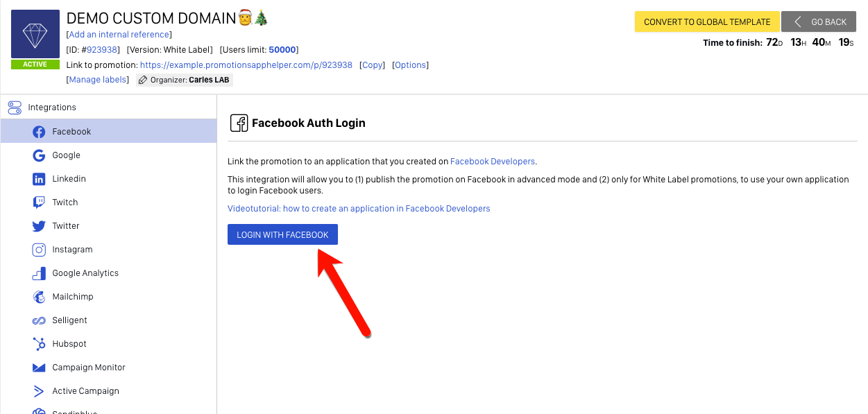Click Add an internal reference link
The height and width of the screenshot is (414, 868).
click(x=119, y=35)
